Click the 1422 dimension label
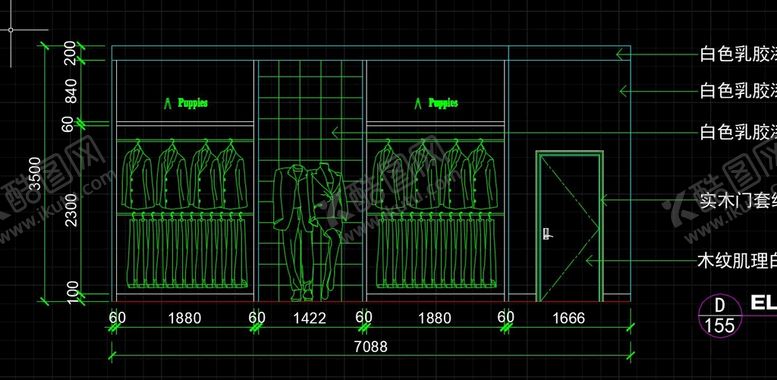777x380 pixels. coord(310,318)
